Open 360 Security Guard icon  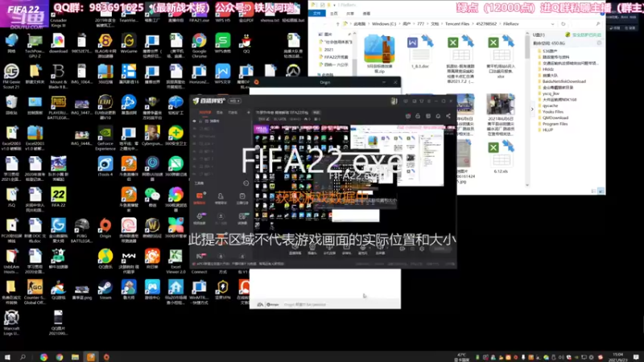[175, 135]
